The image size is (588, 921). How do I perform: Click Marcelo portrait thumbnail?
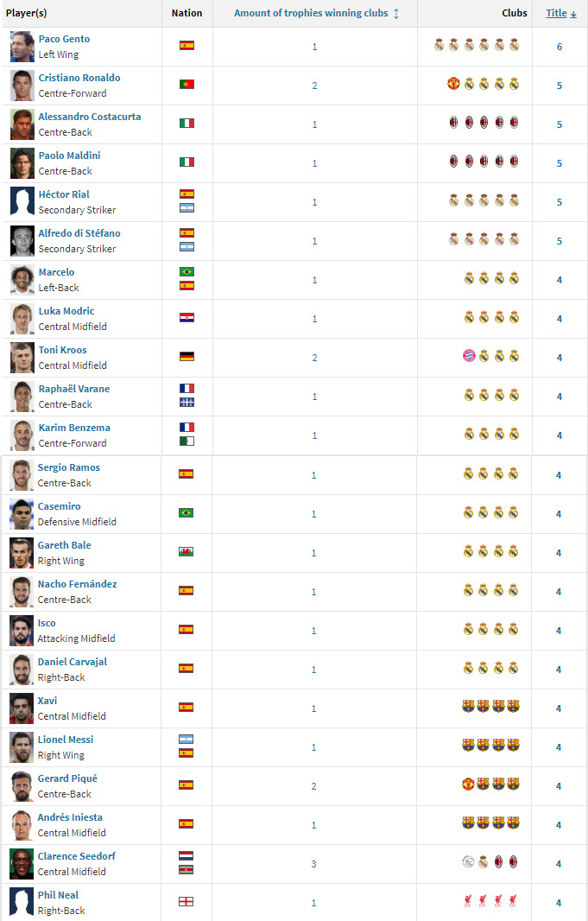[22, 279]
